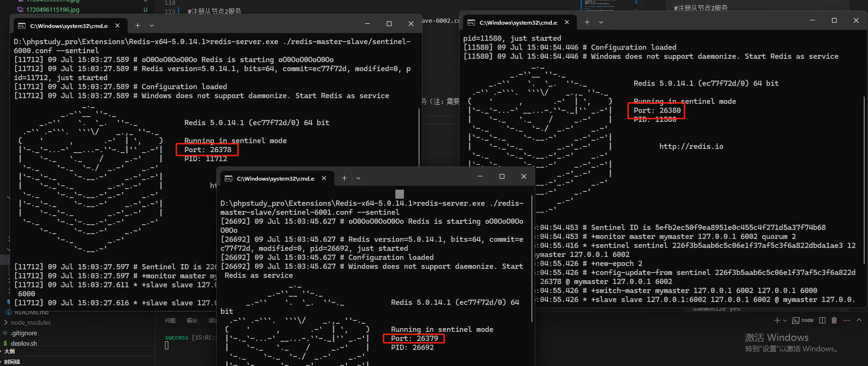Image resolution: width=868 pixels, height=366 pixels.
Task: Open the tab dropdown in the port 26379 terminal window
Action: [358, 178]
